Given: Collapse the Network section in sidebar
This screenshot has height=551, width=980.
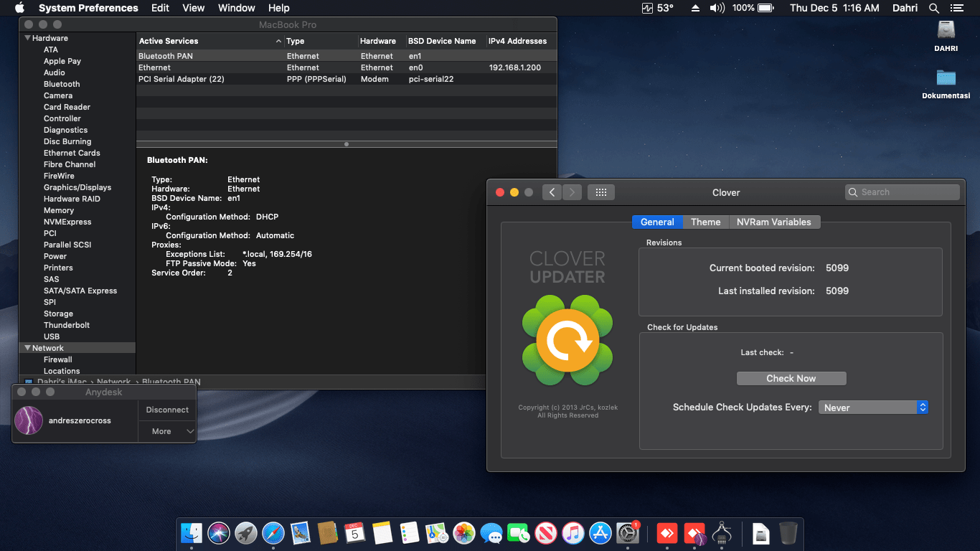Looking at the screenshot, I should pyautogui.click(x=28, y=348).
